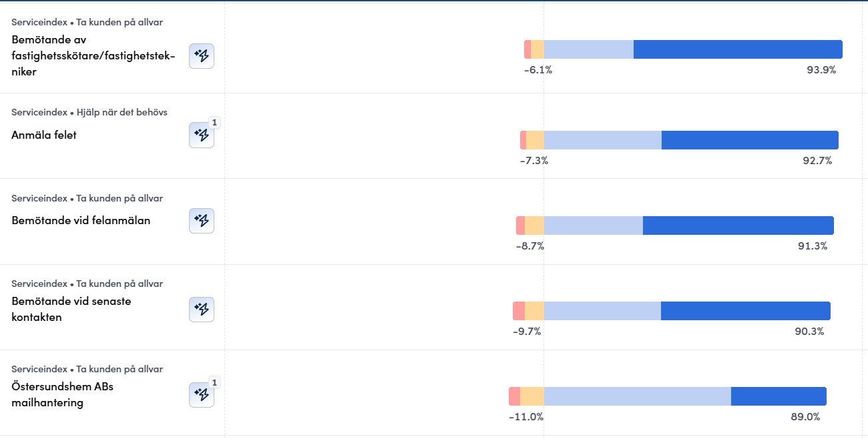The width and height of the screenshot is (868, 439).
Task: Click the AI insights icon for Bemötande av fastighetsskötare
Action: pos(202,56)
